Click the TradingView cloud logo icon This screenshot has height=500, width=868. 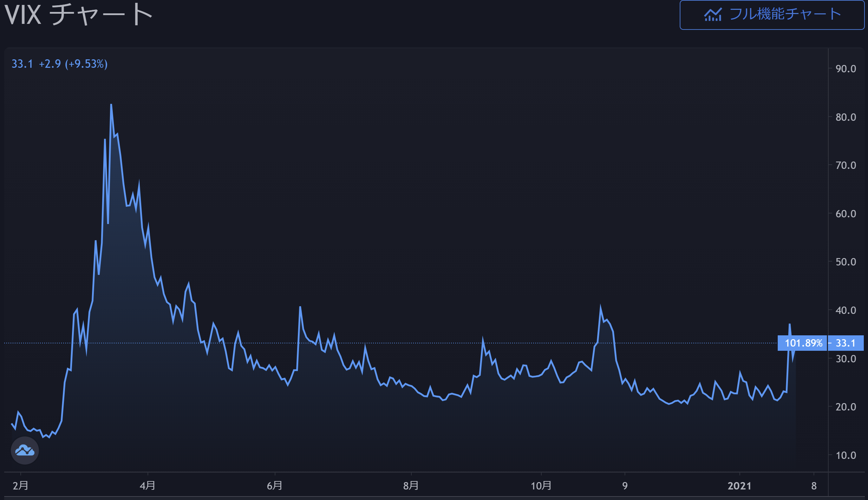pyautogui.click(x=25, y=450)
